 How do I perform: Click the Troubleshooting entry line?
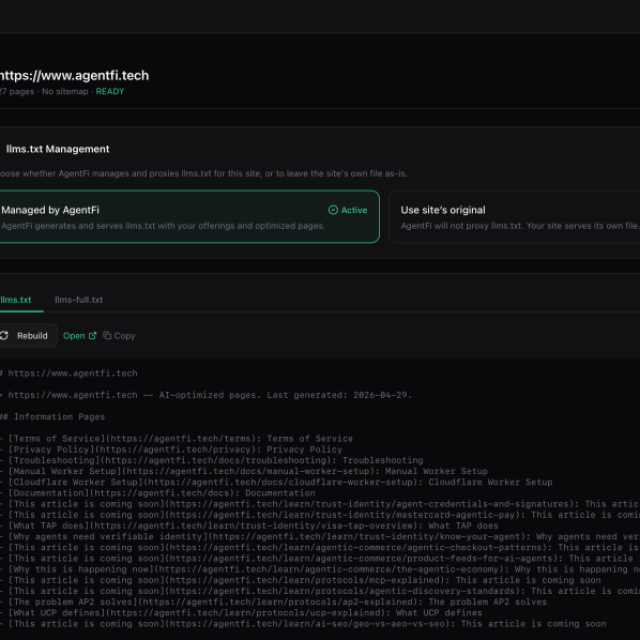pos(211,460)
